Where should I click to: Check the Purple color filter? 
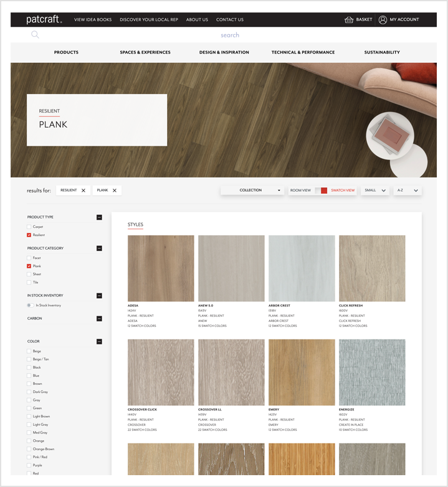point(29,466)
